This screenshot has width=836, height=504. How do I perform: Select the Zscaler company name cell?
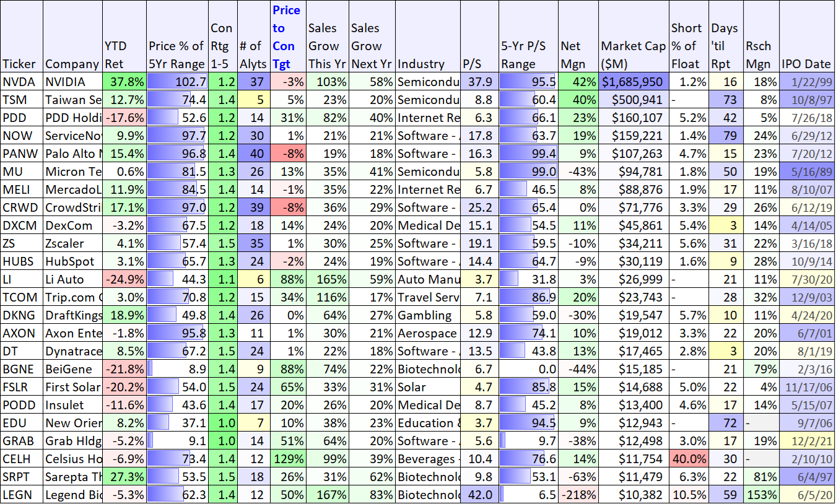72,243
